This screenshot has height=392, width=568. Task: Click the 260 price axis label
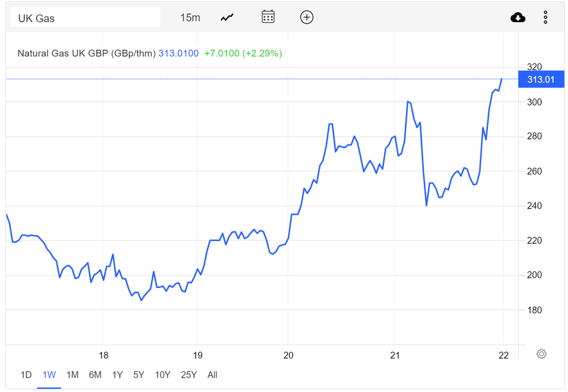coord(534,171)
